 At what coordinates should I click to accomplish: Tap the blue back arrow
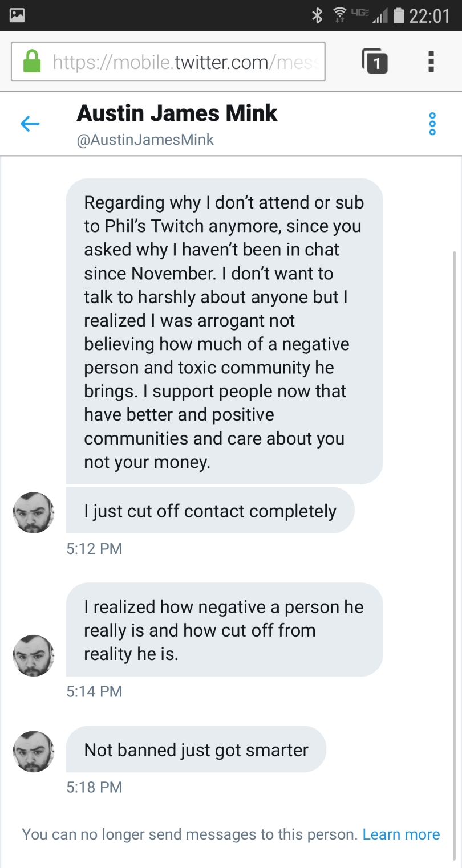pyautogui.click(x=30, y=123)
